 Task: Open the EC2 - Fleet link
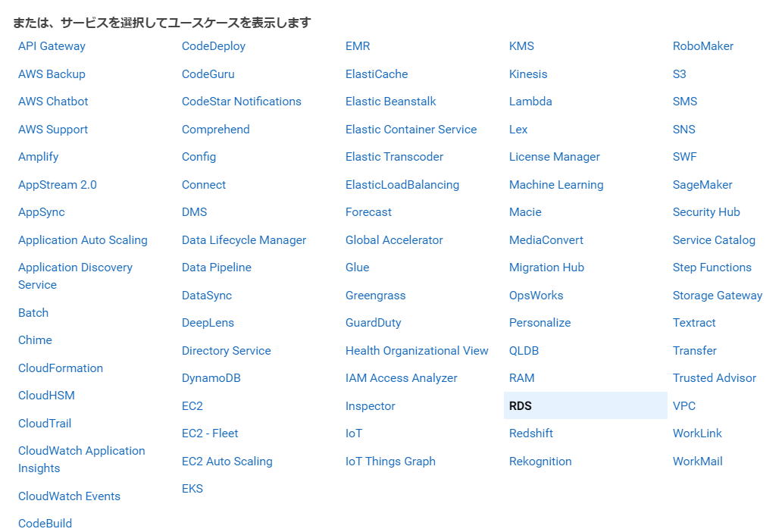210,433
